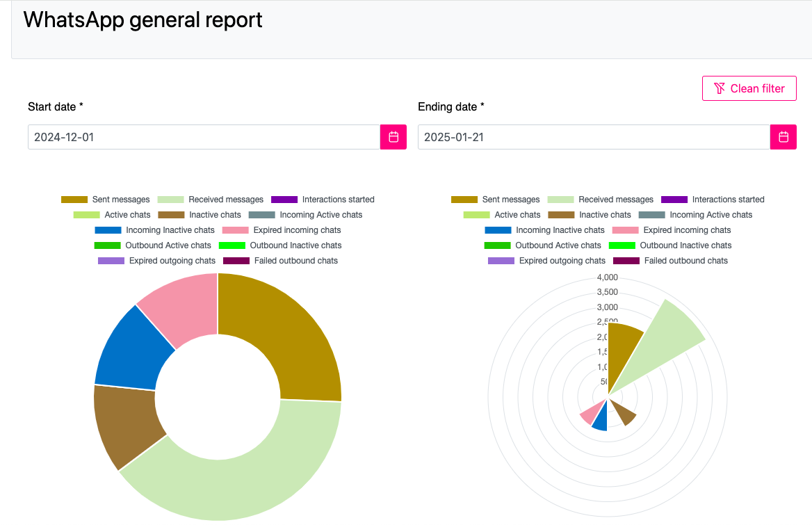This screenshot has width=812, height=525.
Task: Open calendar picker for Ending date
Action: [x=783, y=137]
